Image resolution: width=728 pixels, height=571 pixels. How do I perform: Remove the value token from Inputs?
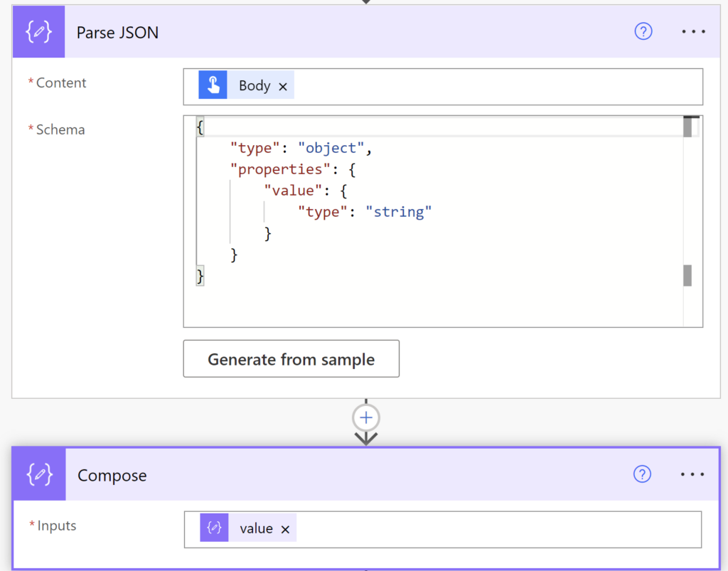(x=285, y=529)
